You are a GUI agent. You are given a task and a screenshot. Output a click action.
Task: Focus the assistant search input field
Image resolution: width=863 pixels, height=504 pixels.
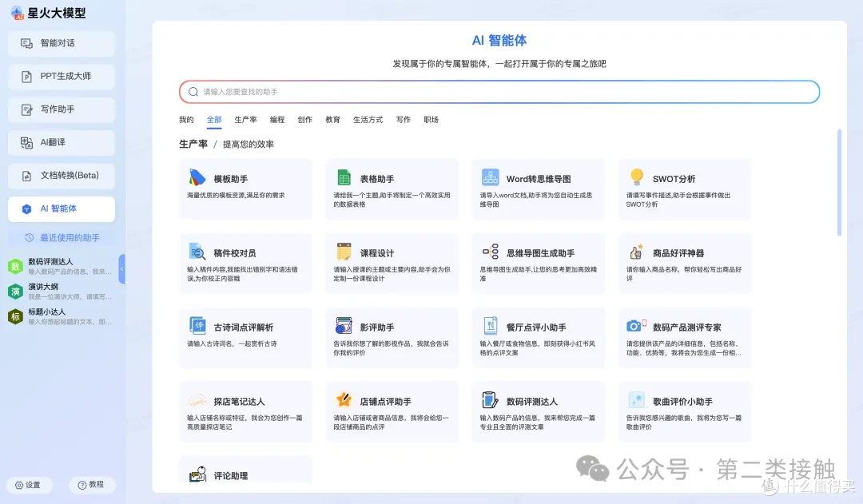point(499,92)
